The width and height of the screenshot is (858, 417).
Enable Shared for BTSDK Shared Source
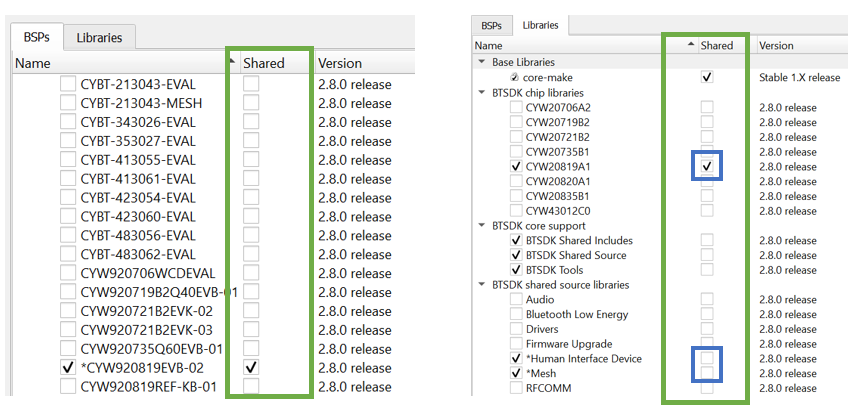point(707,255)
